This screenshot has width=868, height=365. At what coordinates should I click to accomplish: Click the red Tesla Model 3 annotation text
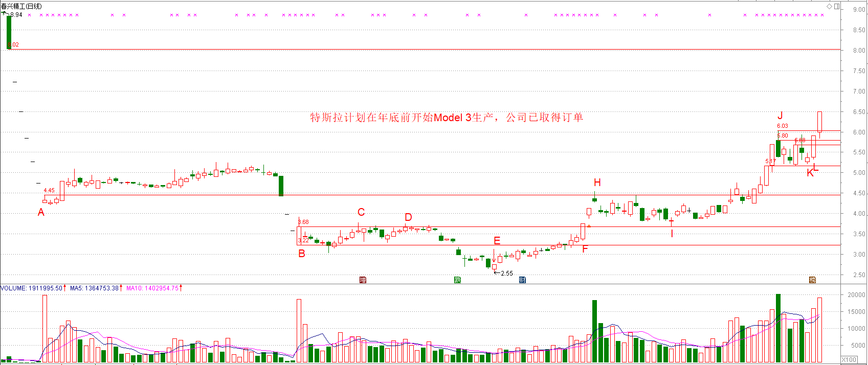point(446,118)
